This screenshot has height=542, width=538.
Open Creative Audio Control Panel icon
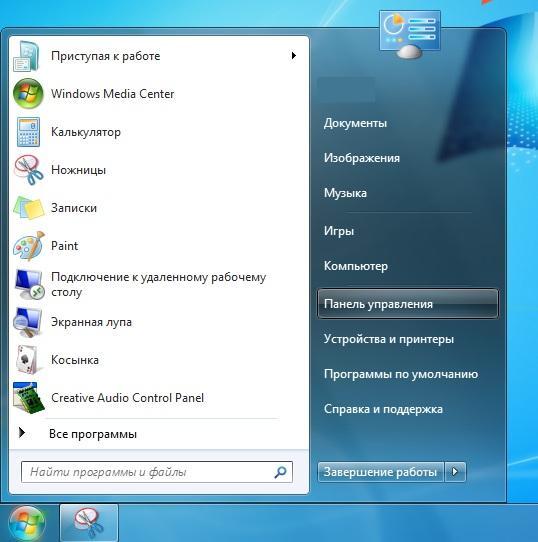(29, 398)
